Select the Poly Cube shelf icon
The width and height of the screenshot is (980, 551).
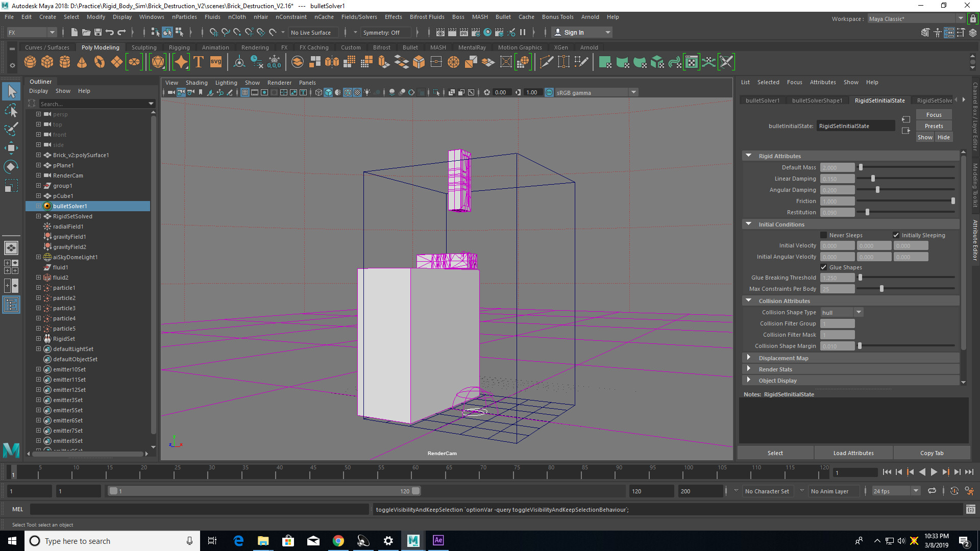(47, 62)
